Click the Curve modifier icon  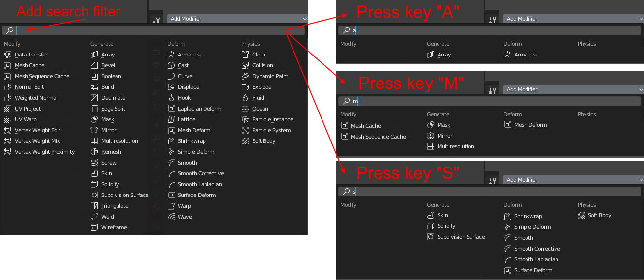[x=171, y=76]
